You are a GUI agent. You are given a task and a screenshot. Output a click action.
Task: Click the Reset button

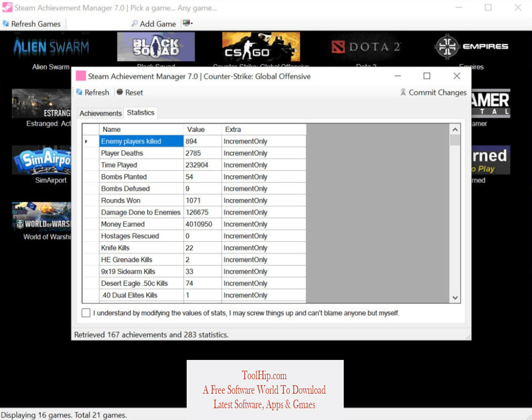(130, 92)
